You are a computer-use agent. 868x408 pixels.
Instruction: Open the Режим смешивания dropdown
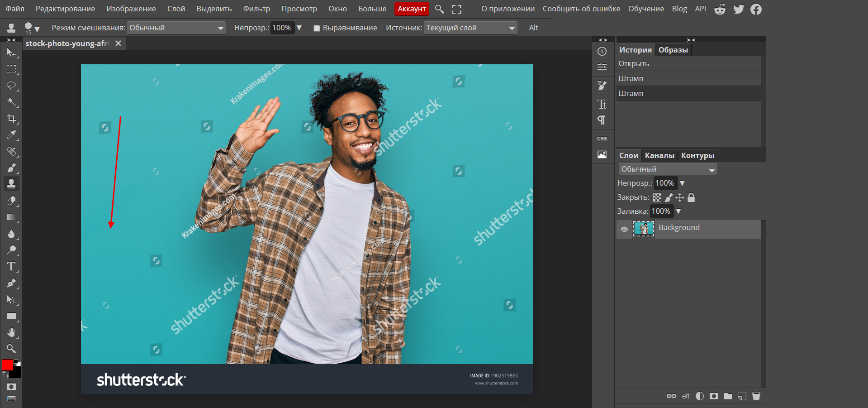[x=175, y=28]
